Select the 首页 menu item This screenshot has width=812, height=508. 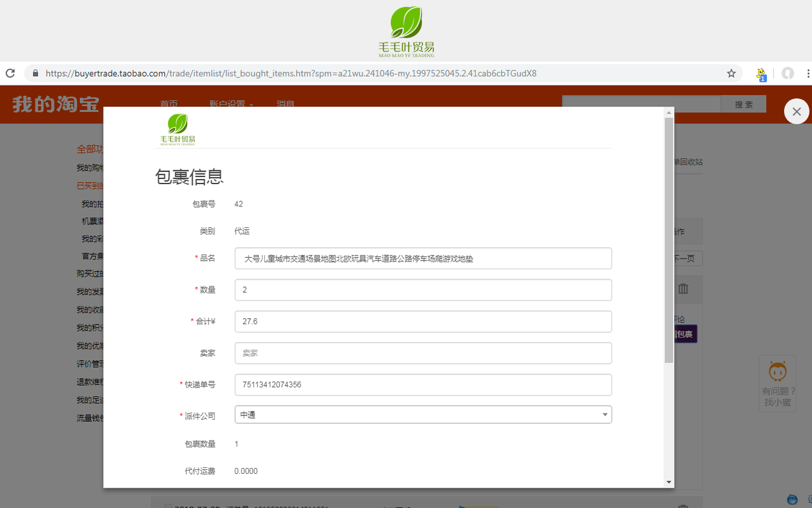[168, 104]
